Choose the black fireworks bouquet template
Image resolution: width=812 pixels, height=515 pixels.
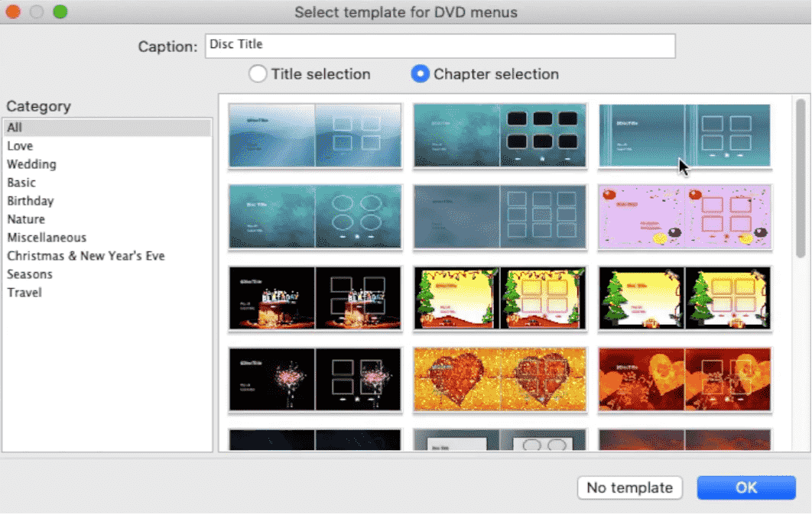tap(315, 380)
